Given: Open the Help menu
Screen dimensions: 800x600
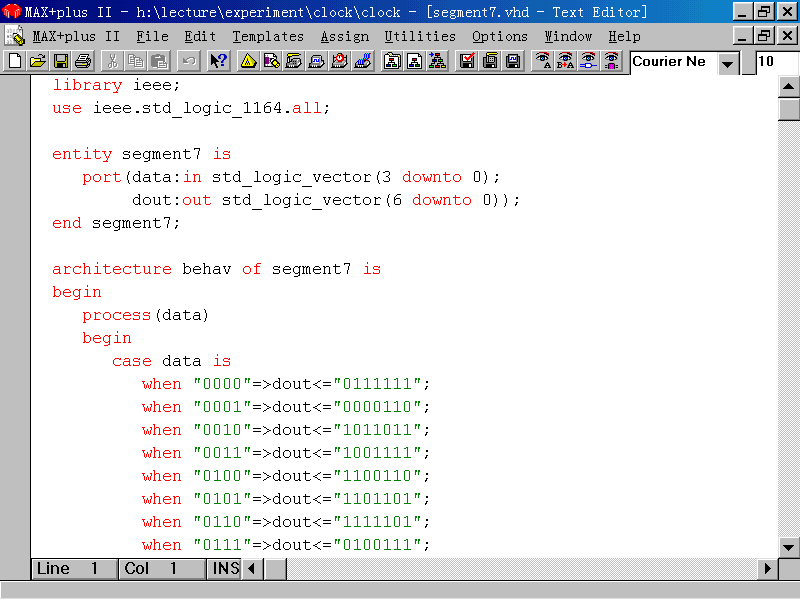Looking at the screenshot, I should tap(624, 37).
